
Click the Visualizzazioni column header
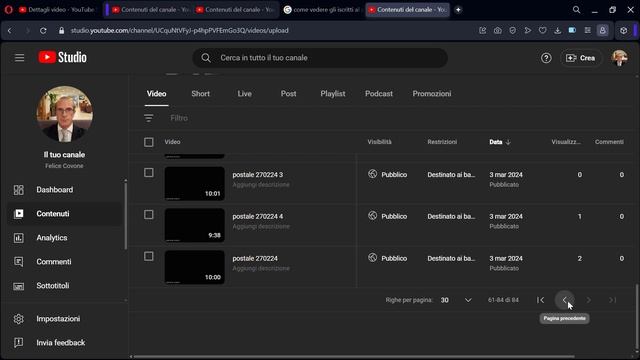tap(566, 142)
